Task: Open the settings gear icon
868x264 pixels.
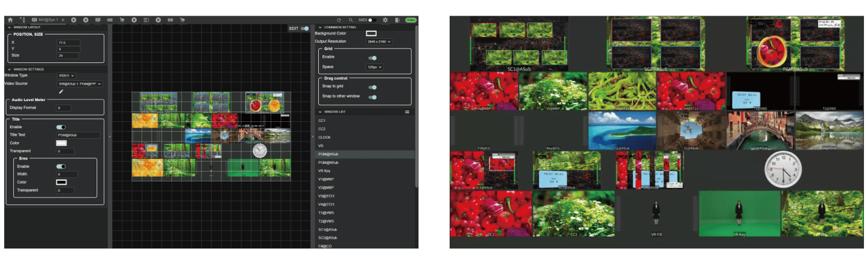Action: (385, 20)
